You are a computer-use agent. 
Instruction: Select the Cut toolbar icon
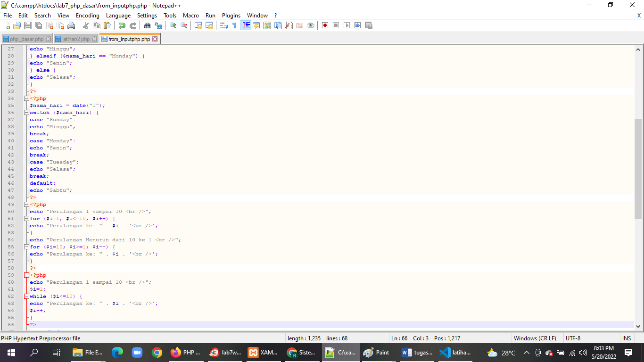(86, 25)
